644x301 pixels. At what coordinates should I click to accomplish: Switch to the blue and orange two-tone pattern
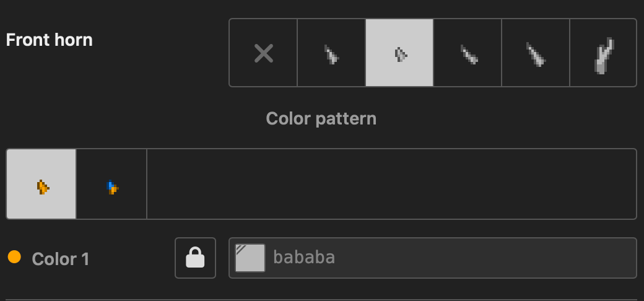[x=111, y=184]
